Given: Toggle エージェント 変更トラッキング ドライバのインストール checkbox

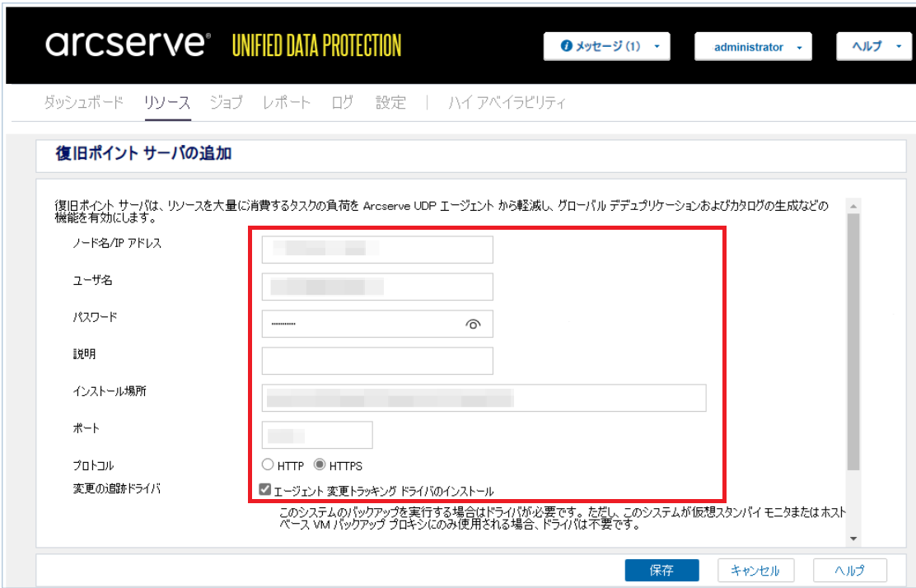Looking at the screenshot, I should 265,489.
